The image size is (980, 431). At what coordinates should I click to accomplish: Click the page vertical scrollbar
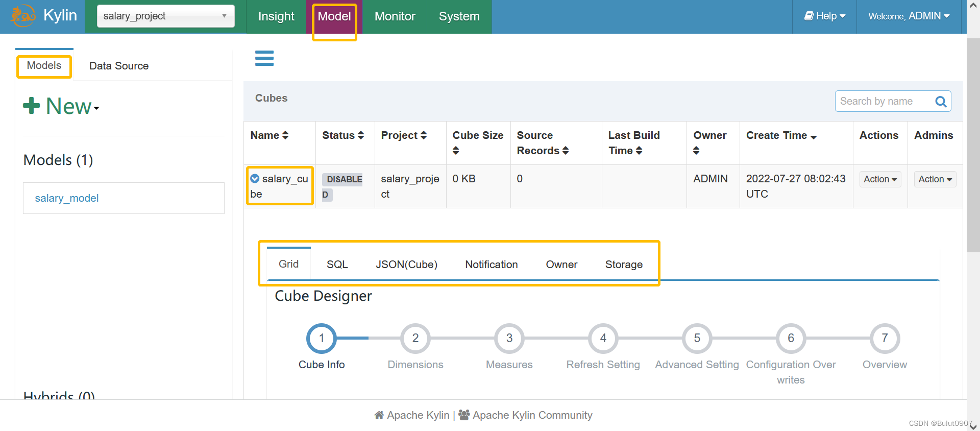point(973,145)
